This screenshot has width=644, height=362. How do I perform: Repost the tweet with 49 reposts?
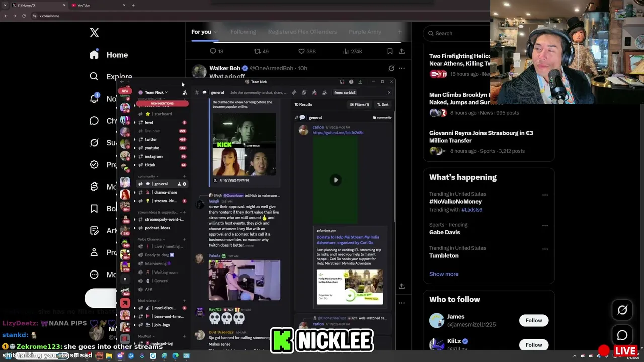click(261, 51)
